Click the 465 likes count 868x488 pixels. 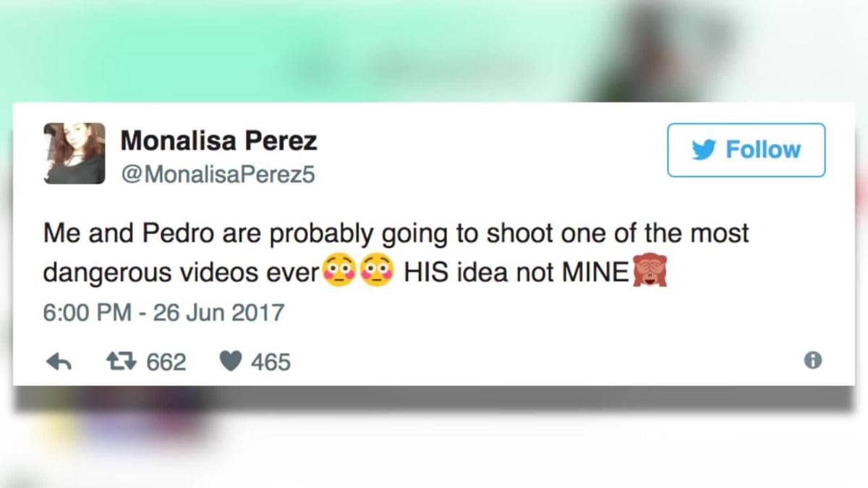(x=271, y=361)
